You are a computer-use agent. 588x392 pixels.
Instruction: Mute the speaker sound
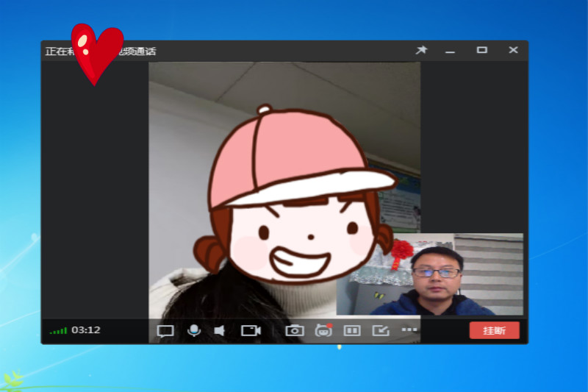[219, 331]
